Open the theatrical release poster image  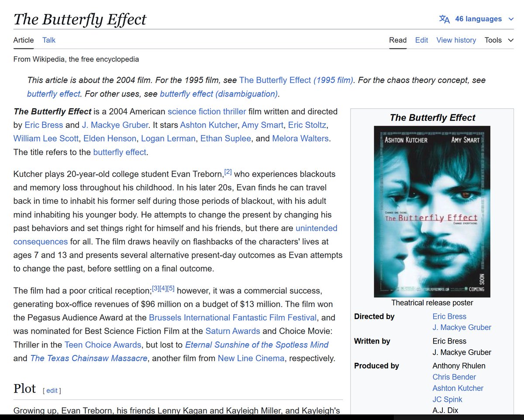coord(432,212)
